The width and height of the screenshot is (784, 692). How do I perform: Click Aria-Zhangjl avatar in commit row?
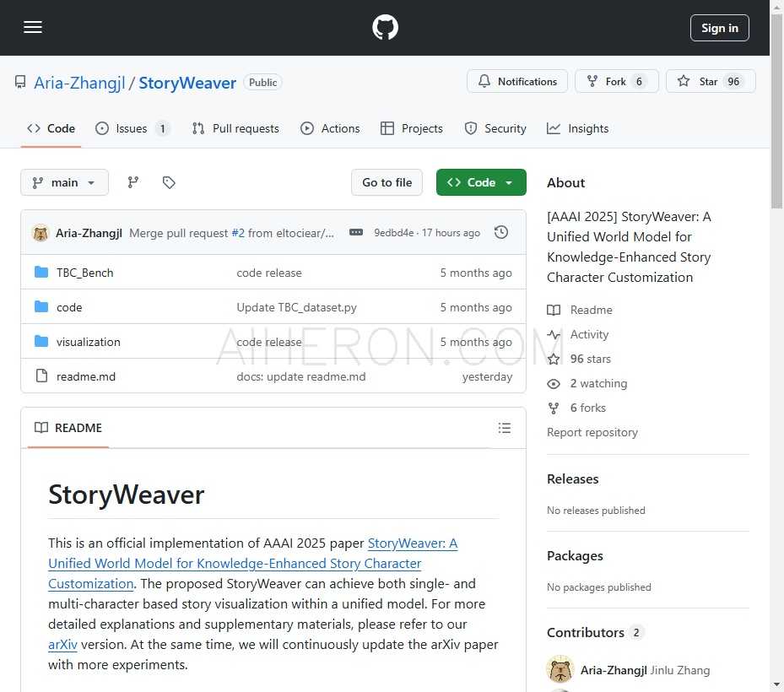coord(41,233)
